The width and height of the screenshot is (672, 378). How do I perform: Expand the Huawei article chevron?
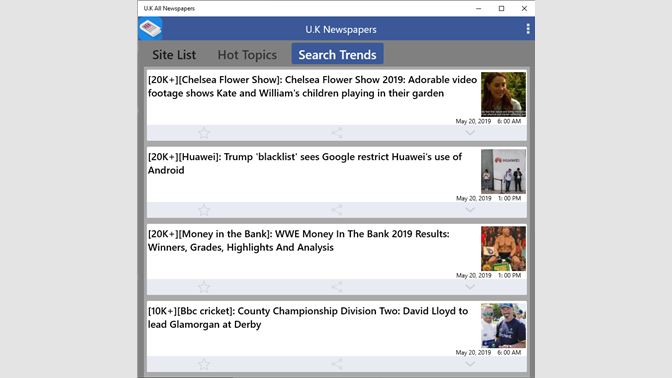(x=470, y=210)
